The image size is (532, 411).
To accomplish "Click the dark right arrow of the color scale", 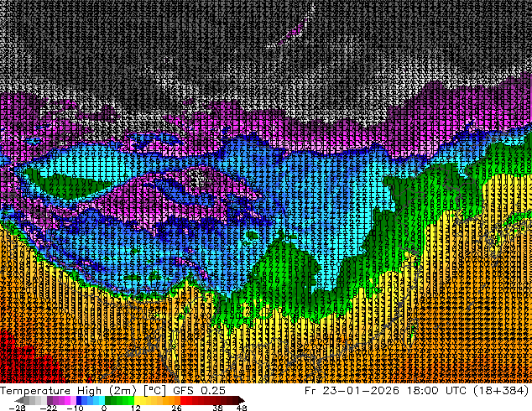I will click(x=241, y=400).
